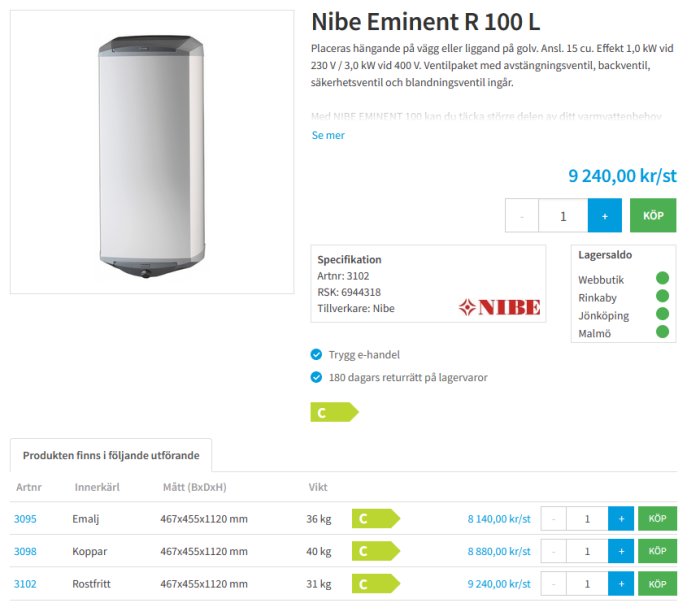Increase quantity for Rostfritt 3102 row
Screen dimensions: 700x616
click(621, 584)
